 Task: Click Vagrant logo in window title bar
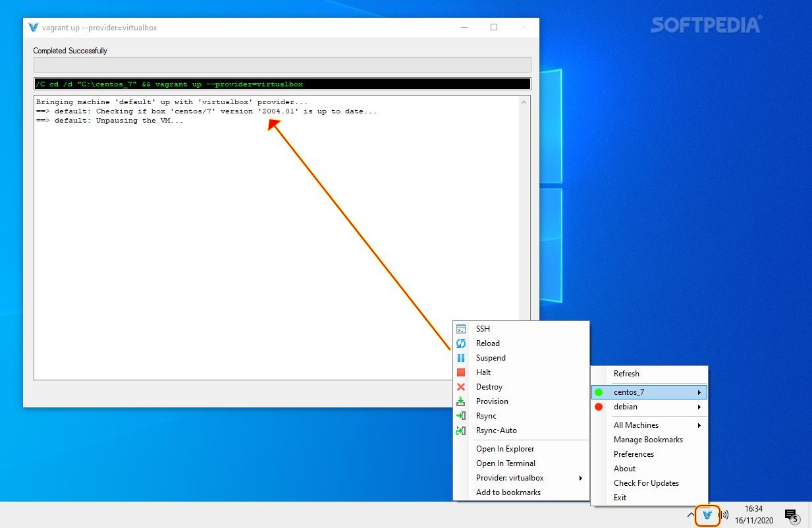tap(34, 28)
